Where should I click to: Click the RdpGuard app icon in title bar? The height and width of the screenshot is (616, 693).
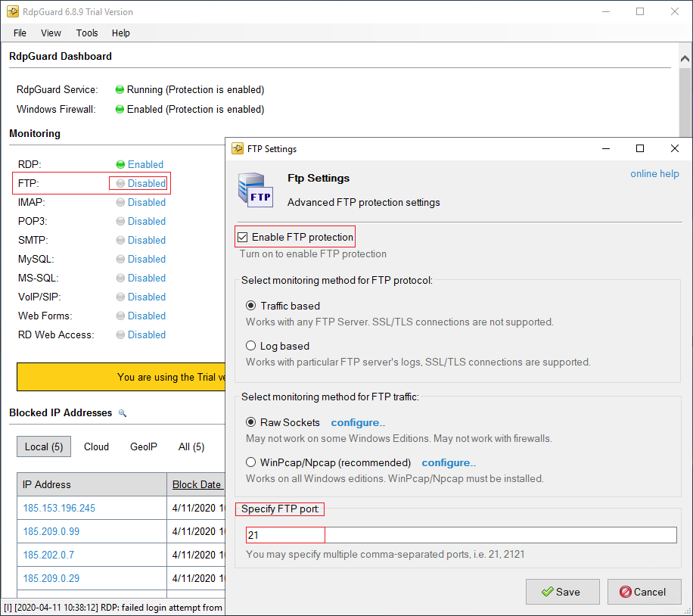click(x=12, y=11)
